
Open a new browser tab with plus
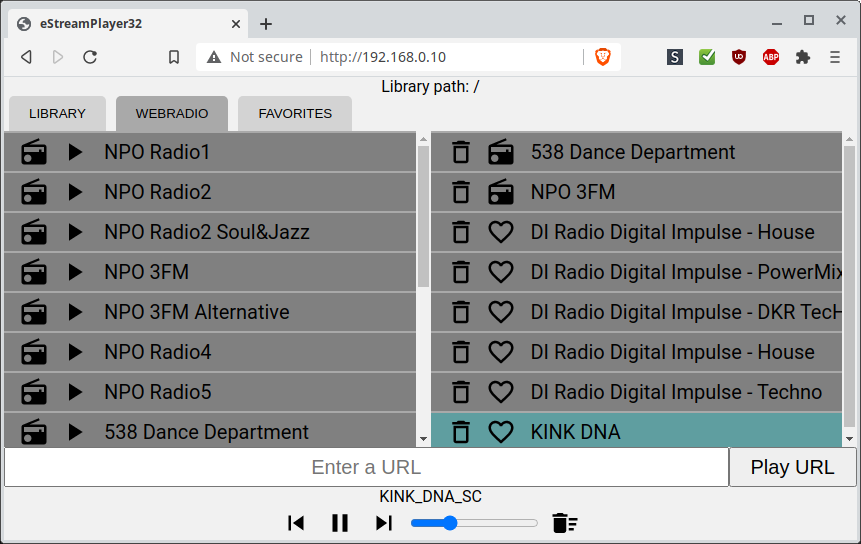266,24
